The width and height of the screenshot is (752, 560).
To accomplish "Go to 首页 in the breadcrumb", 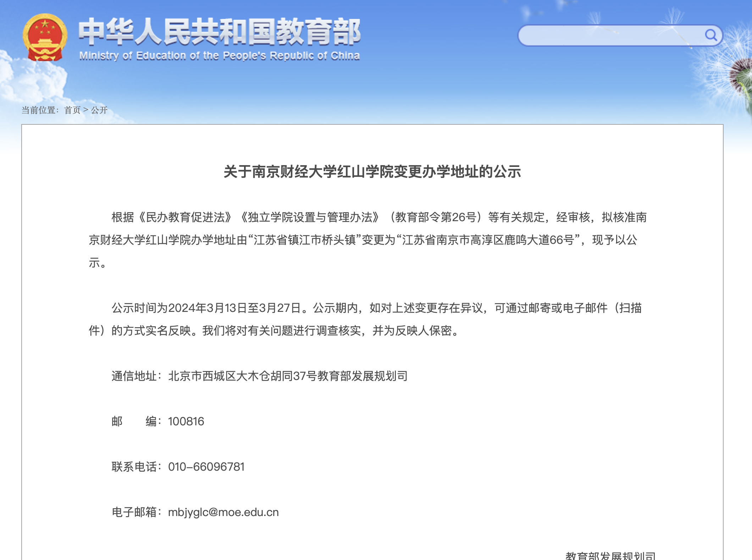I will [x=72, y=110].
